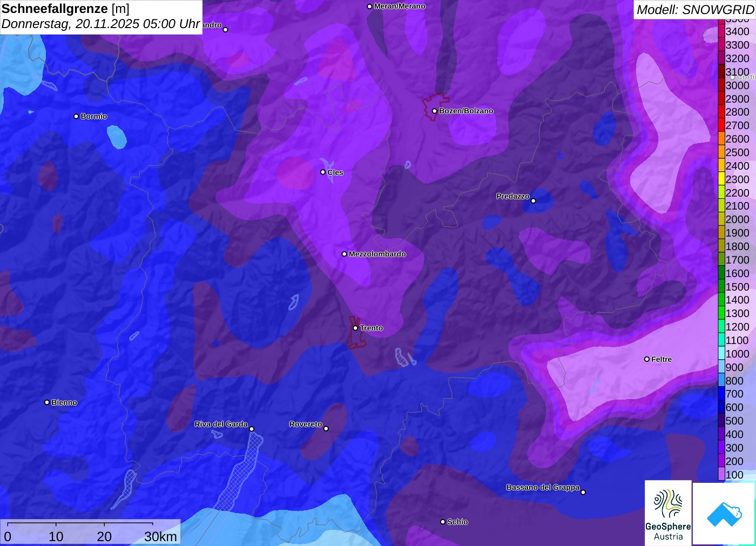This screenshot has width=756, height=546.
Task: Click the Meran/Merano marker dot
Action: click(369, 6)
